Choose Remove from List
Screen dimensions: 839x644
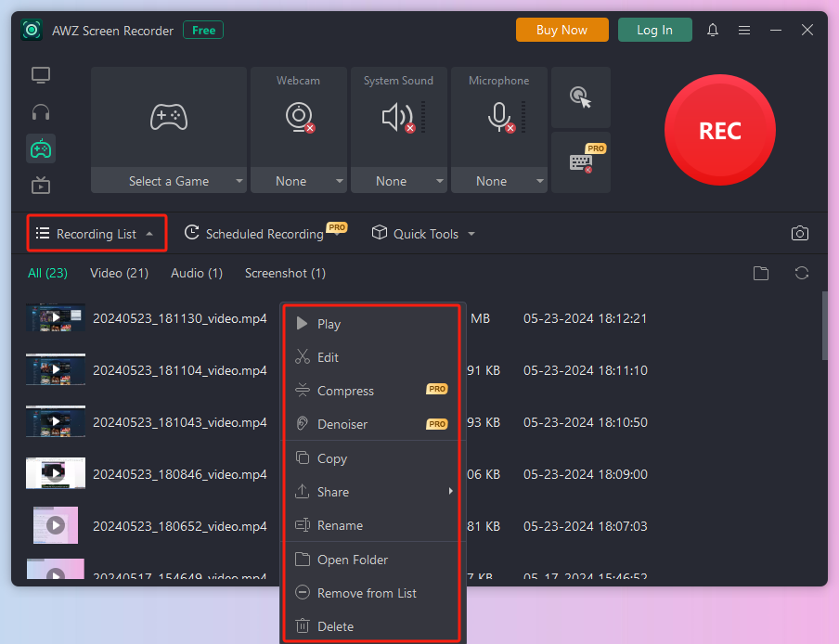(371, 593)
